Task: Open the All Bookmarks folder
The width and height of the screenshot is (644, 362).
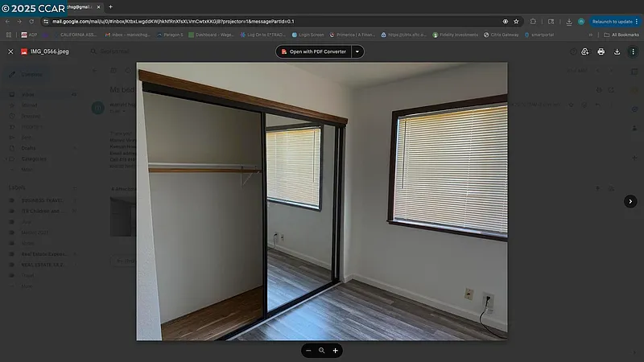Action: (622, 35)
